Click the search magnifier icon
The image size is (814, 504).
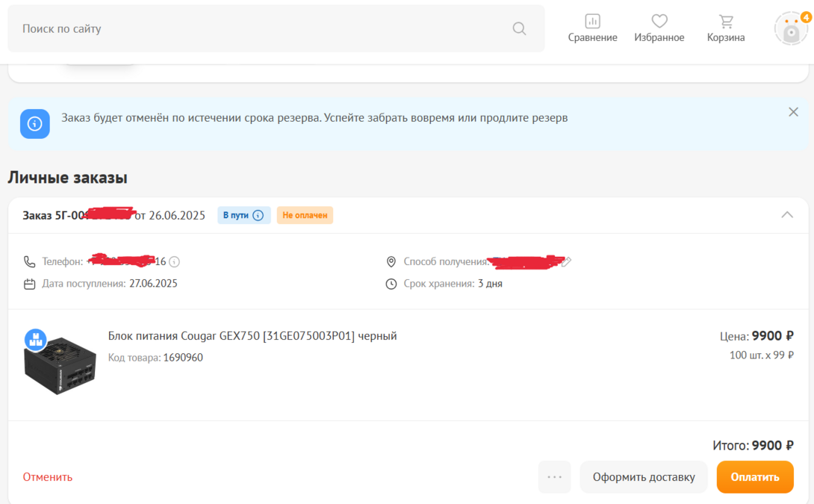[519, 28]
